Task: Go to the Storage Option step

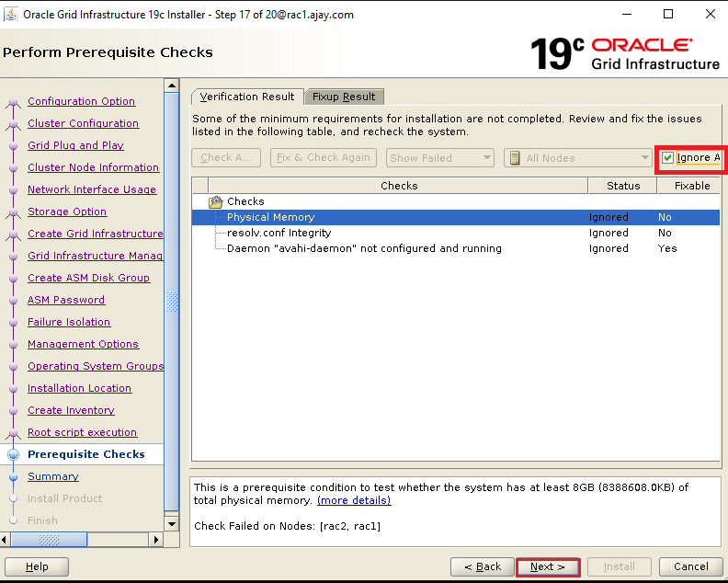Action: 67,211
